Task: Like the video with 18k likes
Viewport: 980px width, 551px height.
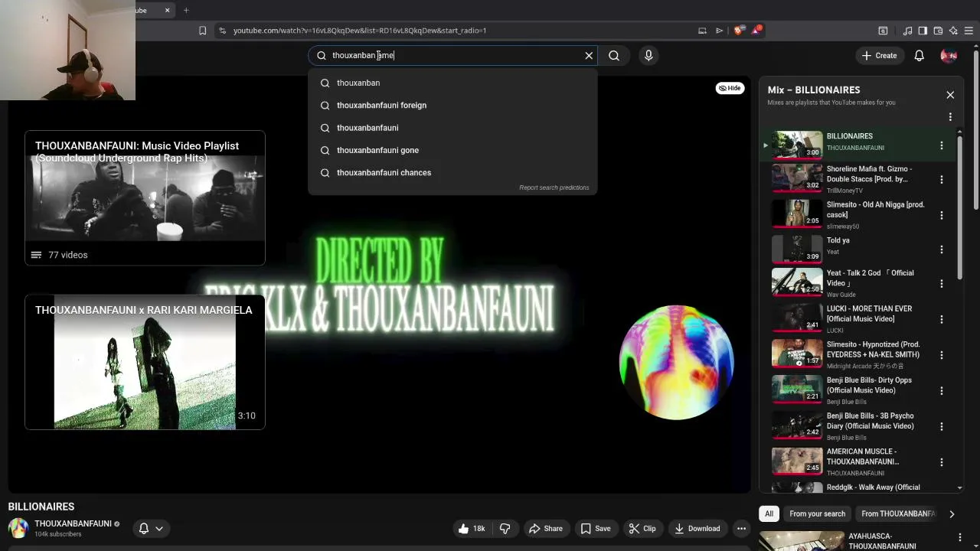Action: 472,528
